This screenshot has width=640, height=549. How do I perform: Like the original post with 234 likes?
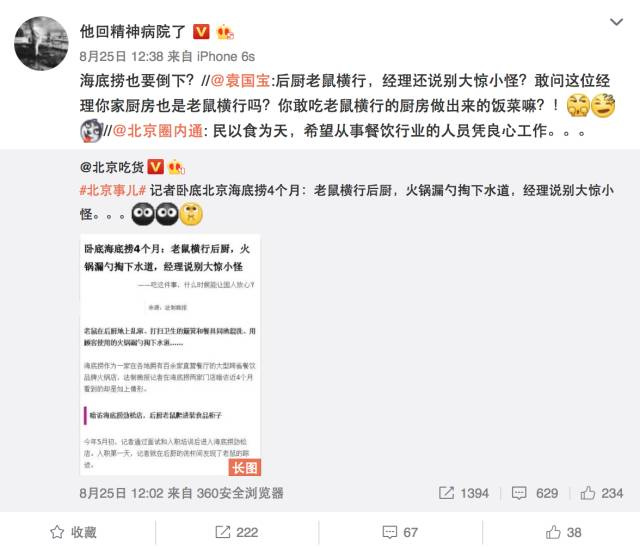pos(602,493)
